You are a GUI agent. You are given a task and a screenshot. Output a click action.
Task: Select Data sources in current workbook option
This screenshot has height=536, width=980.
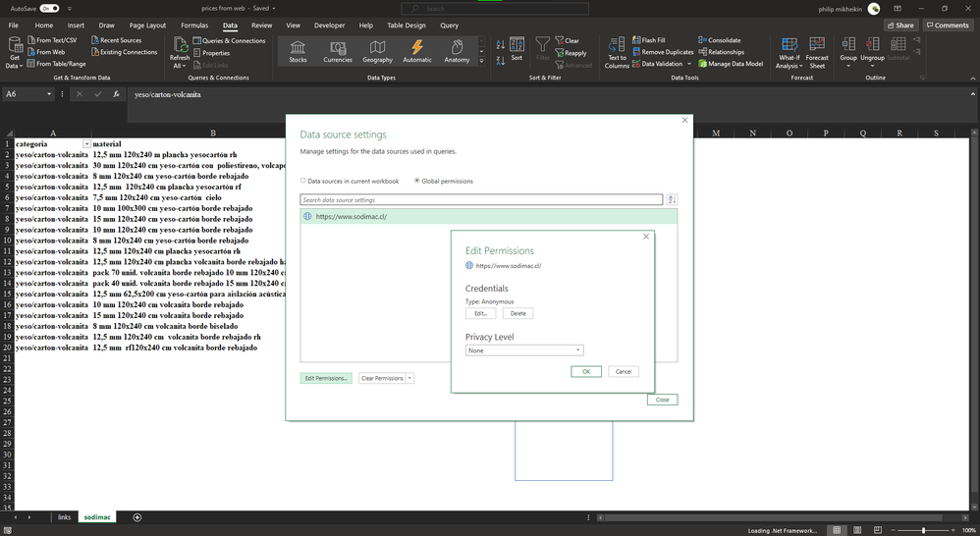coord(303,181)
